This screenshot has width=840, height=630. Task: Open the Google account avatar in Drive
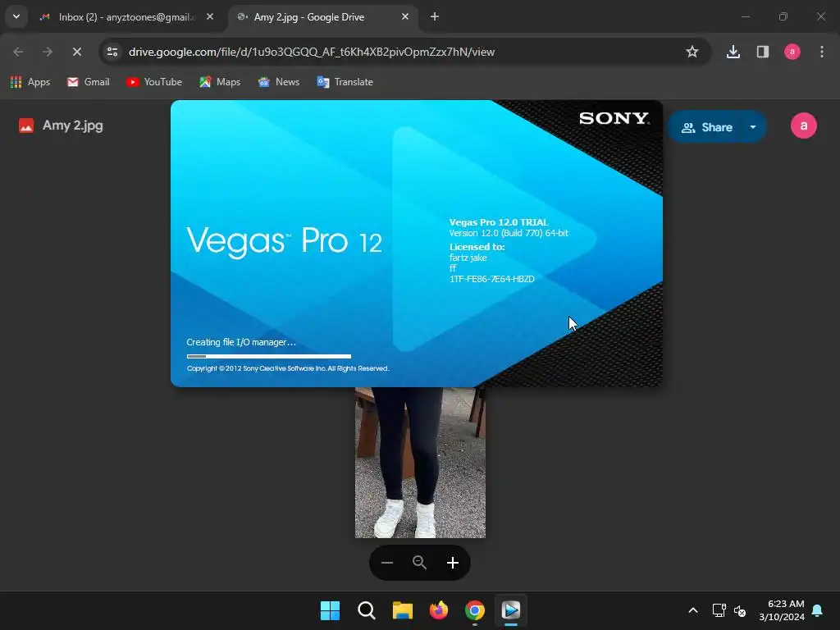coord(804,126)
